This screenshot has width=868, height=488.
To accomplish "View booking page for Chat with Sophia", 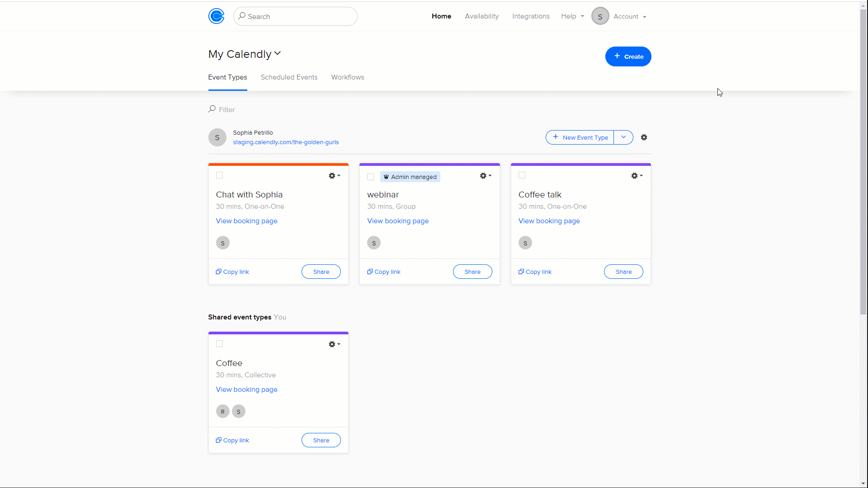I will click(246, 221).
